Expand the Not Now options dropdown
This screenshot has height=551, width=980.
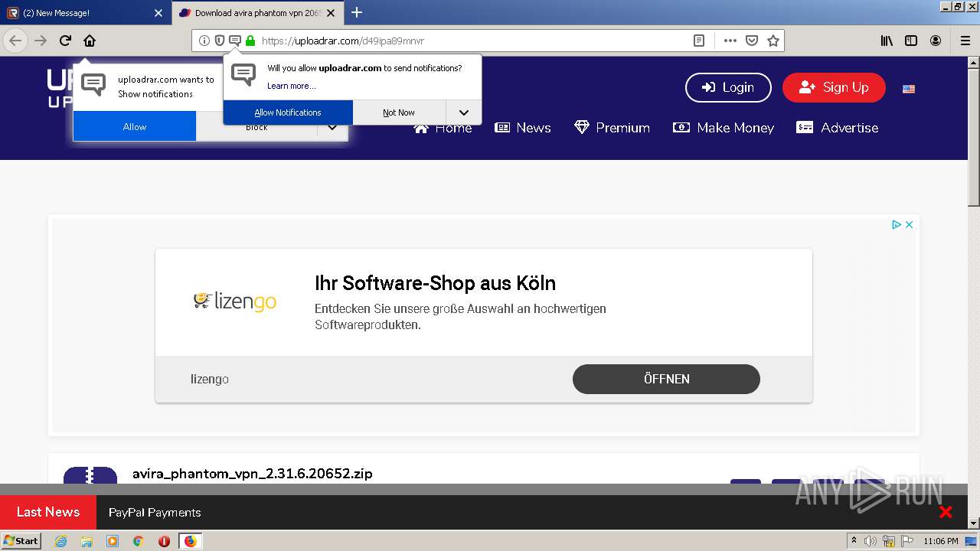464,112
